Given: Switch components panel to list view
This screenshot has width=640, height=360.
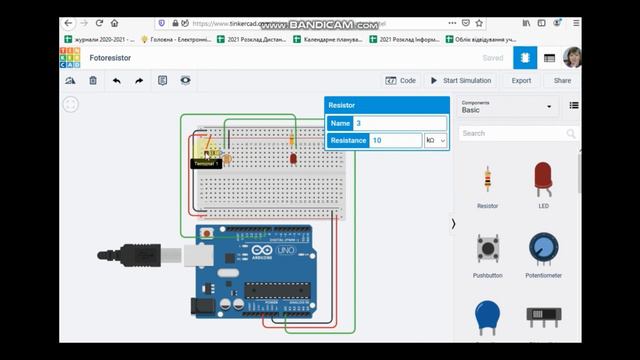Looking at the screenshot, I should [x=574, y=105].
